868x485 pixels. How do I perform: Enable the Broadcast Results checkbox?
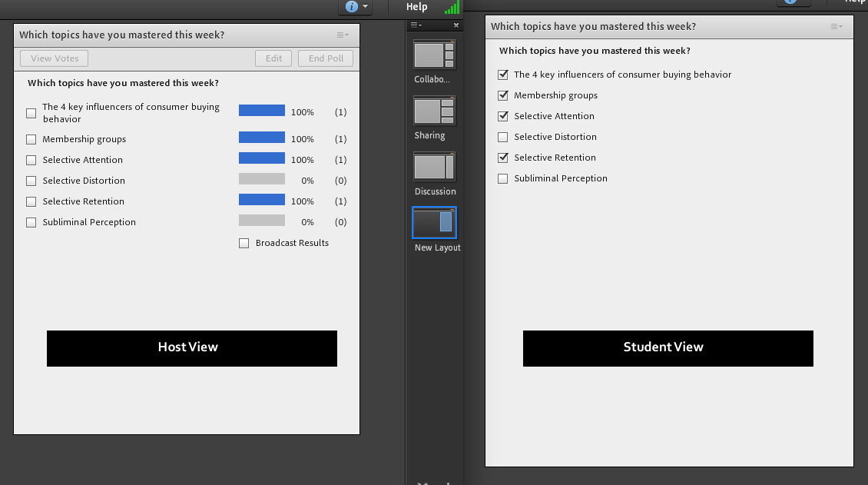point(244,243)
